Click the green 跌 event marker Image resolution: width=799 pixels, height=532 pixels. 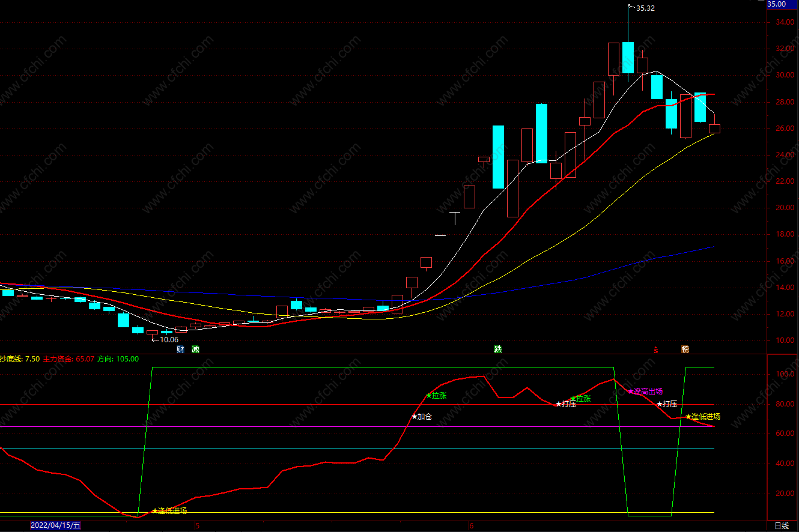pyautogui.click(x=498, y=349)
